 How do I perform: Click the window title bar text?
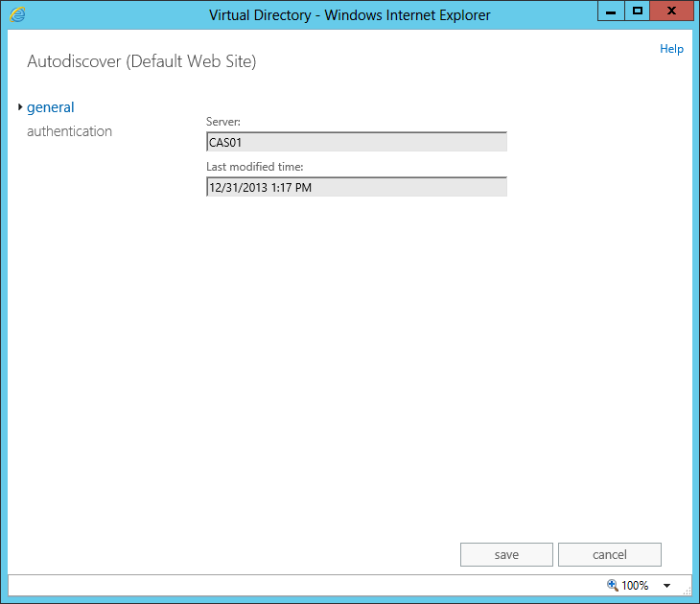[349, 14]
